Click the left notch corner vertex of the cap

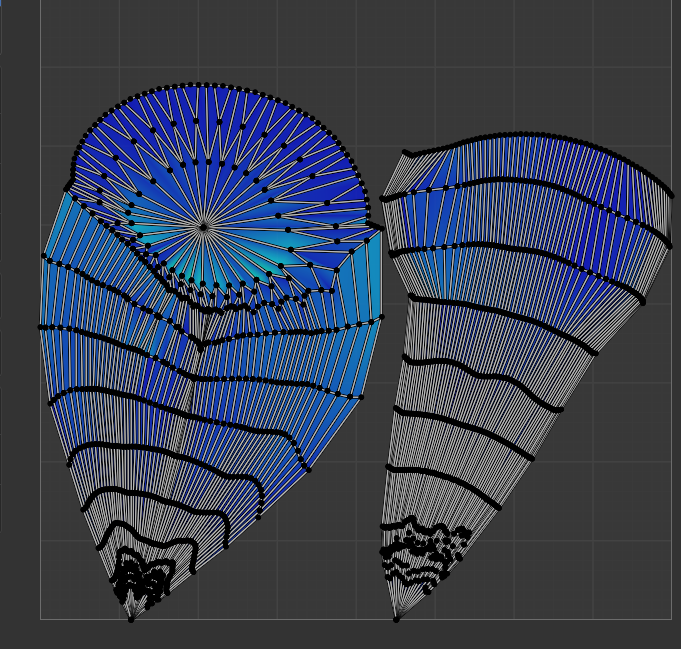68,186
